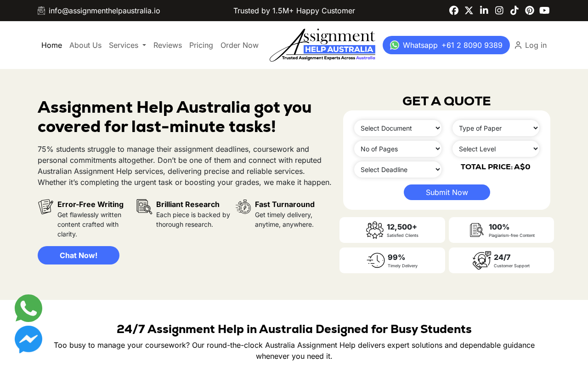Click the '24/7' customer support stat text

(502, 257)
